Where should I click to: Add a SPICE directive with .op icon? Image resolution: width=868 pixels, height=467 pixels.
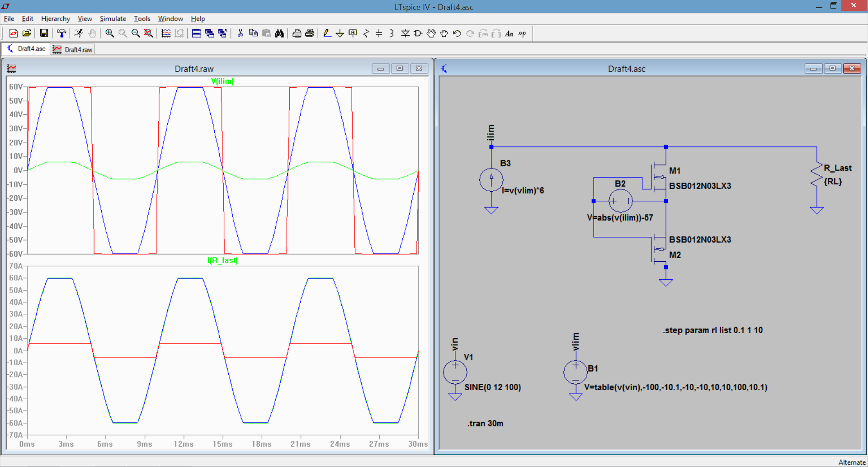tap(522, 33)
